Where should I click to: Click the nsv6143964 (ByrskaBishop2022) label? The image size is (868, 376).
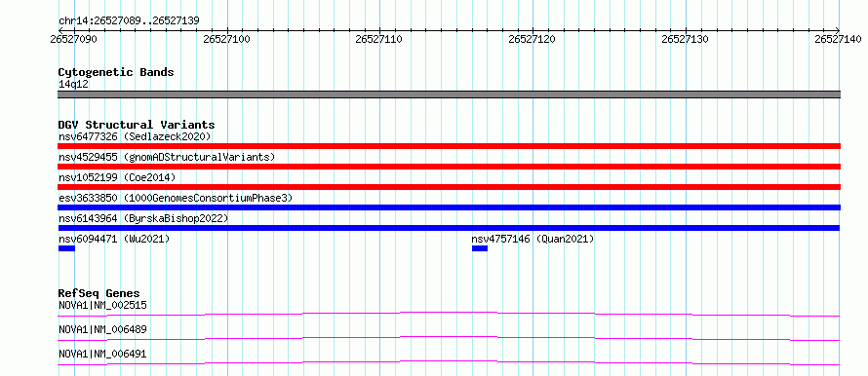click(x=143, y=219)
